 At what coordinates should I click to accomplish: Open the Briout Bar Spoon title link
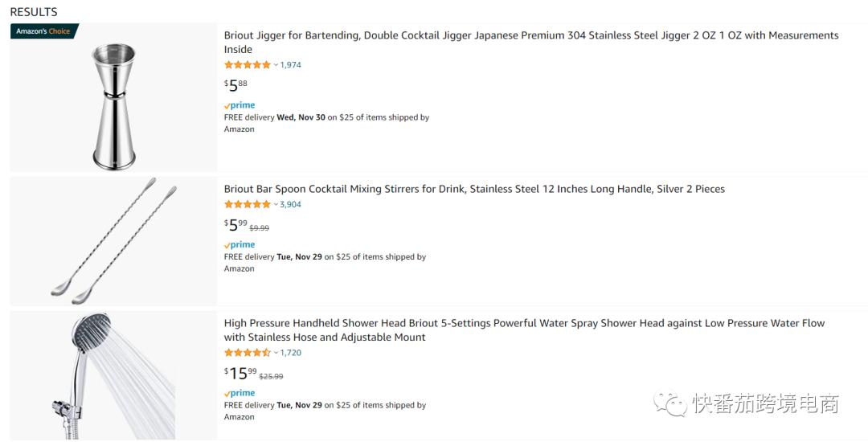474,189
